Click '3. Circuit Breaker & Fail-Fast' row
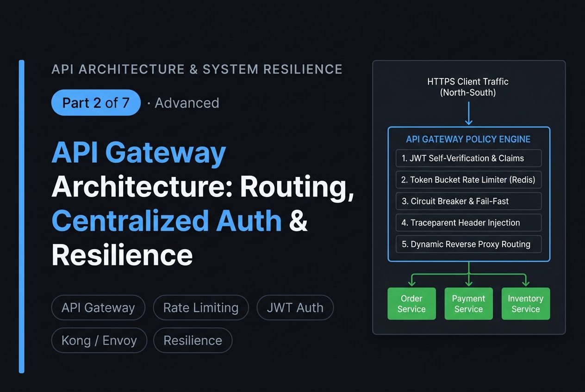Image resolution: width=585 pixels, height=392 pixels. (x=468, y=201)
